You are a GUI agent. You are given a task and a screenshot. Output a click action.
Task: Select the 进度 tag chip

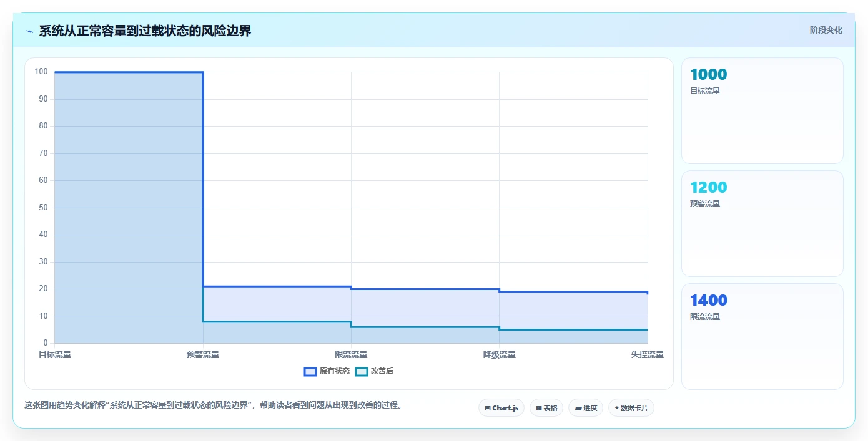[586, 408]
